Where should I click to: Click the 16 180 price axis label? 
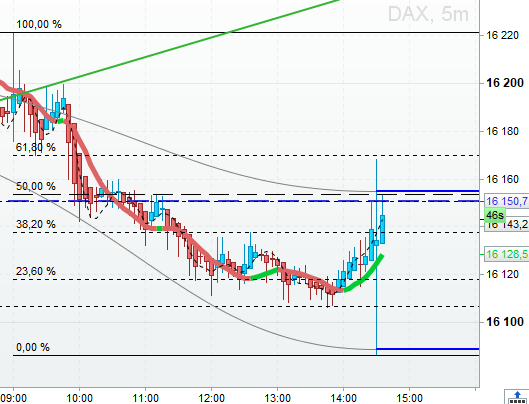coord(502,131)
